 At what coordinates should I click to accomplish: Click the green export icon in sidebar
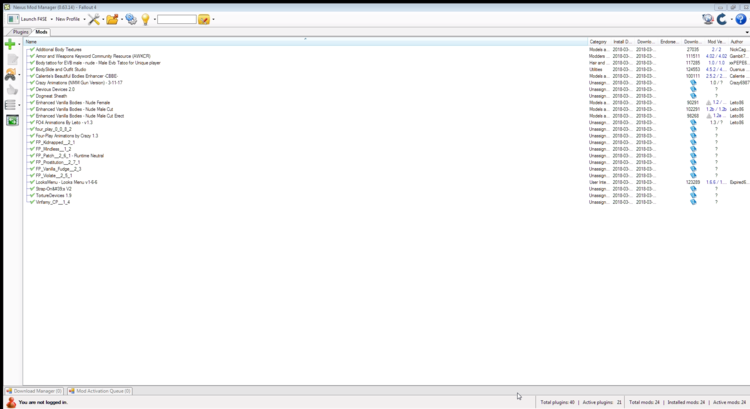point(12,121)
